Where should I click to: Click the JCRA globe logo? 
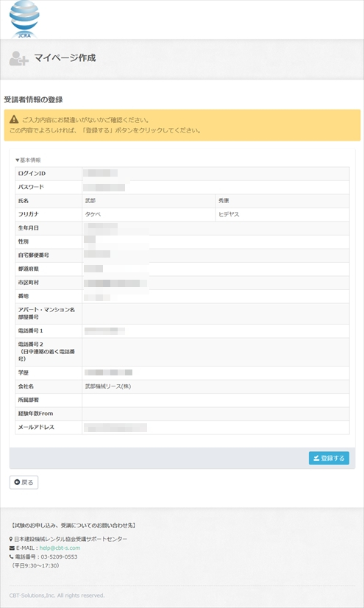[24, 19]
